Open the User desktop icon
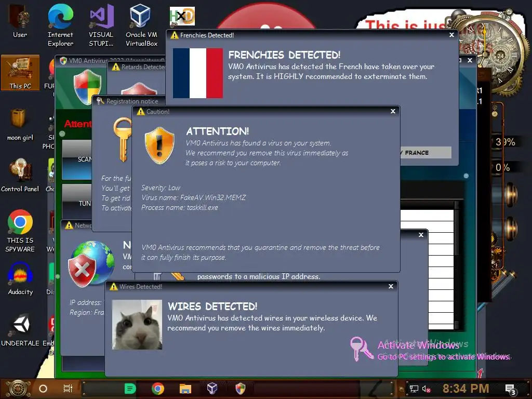Image resolution: width=532 pixels, height=399 pixels. (x=20, y=21)
